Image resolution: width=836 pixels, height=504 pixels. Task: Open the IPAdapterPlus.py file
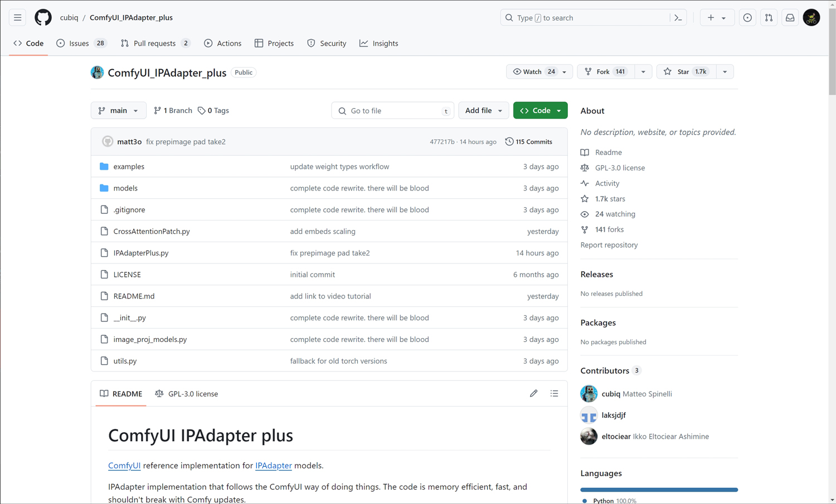141,253
